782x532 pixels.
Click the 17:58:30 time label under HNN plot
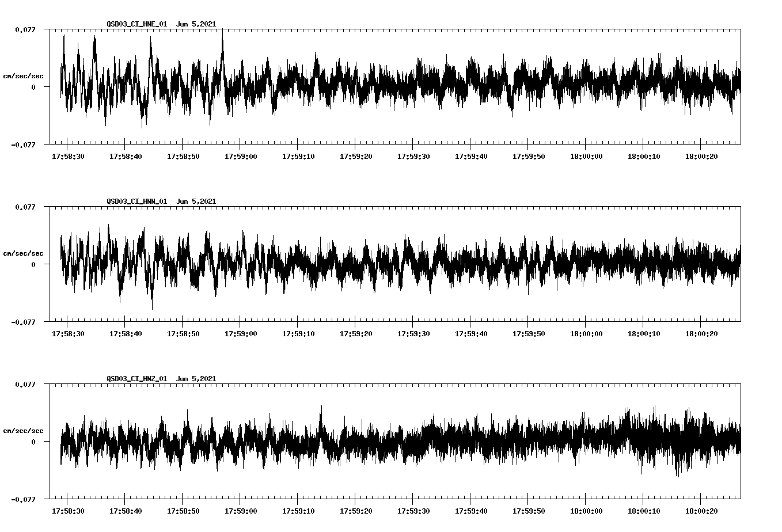pos(68,334)
